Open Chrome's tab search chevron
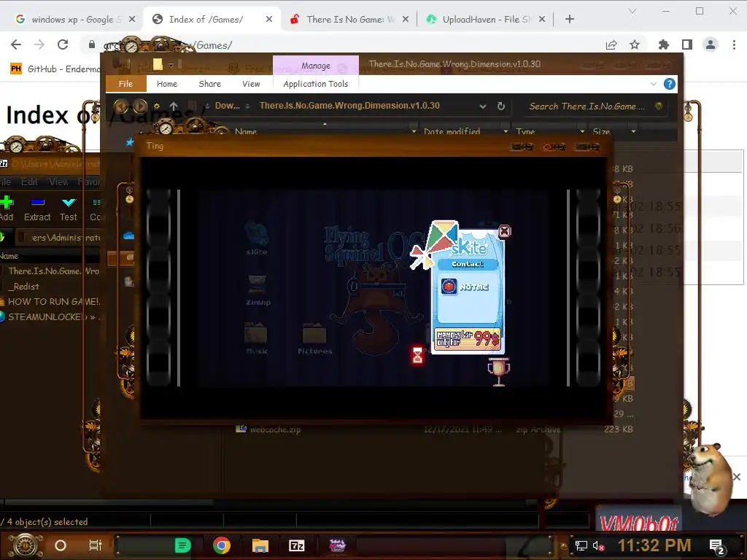Viewport: 747px width, 560px height. [x=632, y=11]
